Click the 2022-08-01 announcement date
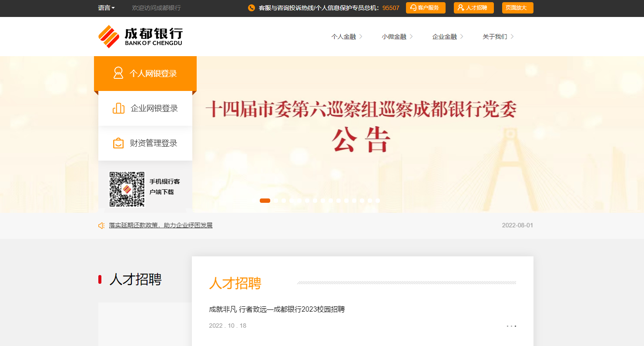Screen dimensions: 644x346 click(x=517, y=225)
